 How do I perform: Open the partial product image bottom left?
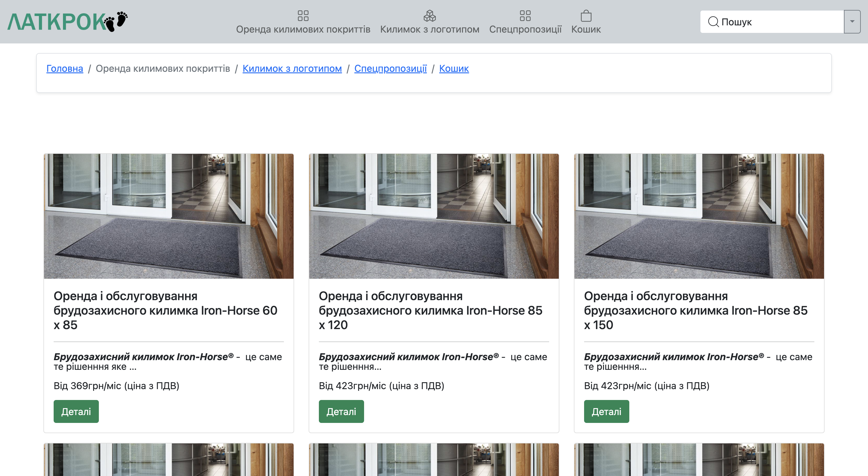click(x=168, y=459)
